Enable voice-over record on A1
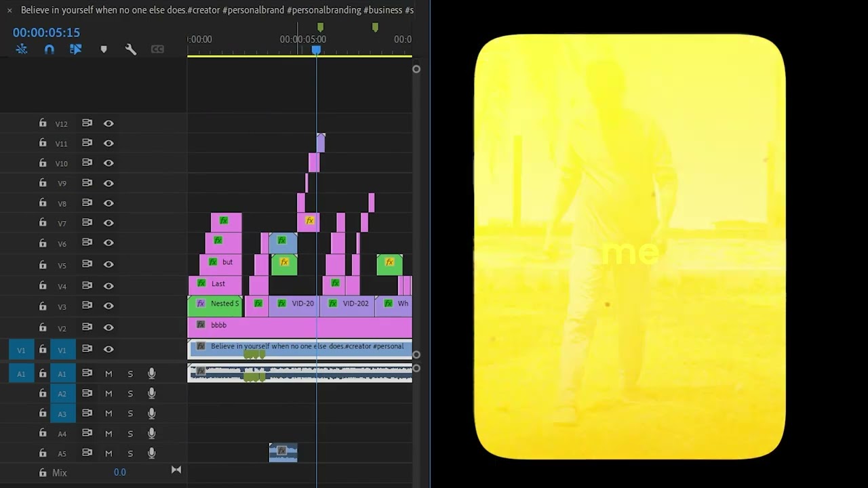 (x=152, y=373)
